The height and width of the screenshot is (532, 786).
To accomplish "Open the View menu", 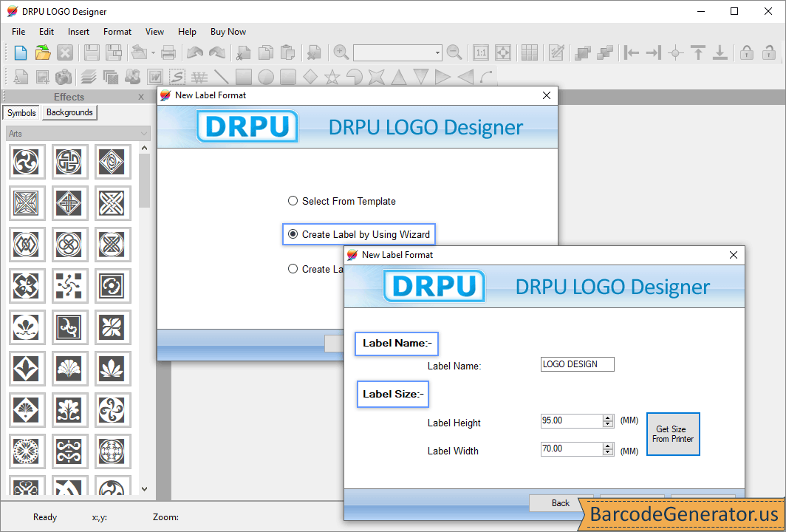I will click(155, 32).
